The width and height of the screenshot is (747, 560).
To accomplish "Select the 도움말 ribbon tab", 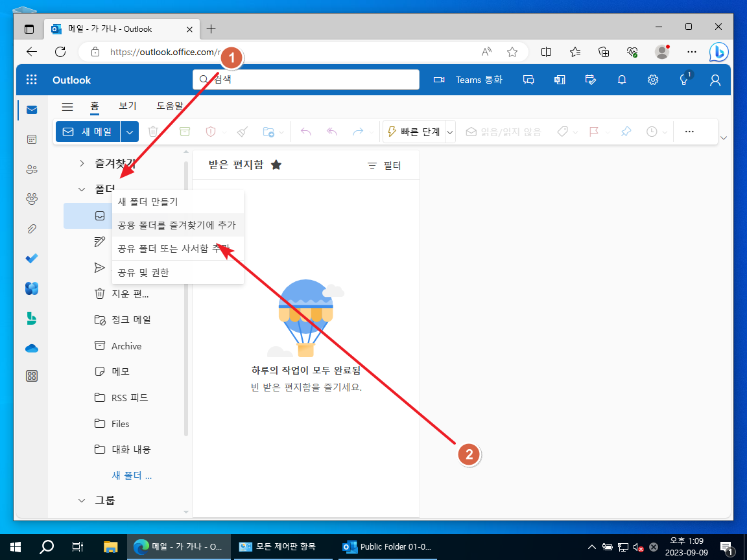I will (x=170, y=106).
